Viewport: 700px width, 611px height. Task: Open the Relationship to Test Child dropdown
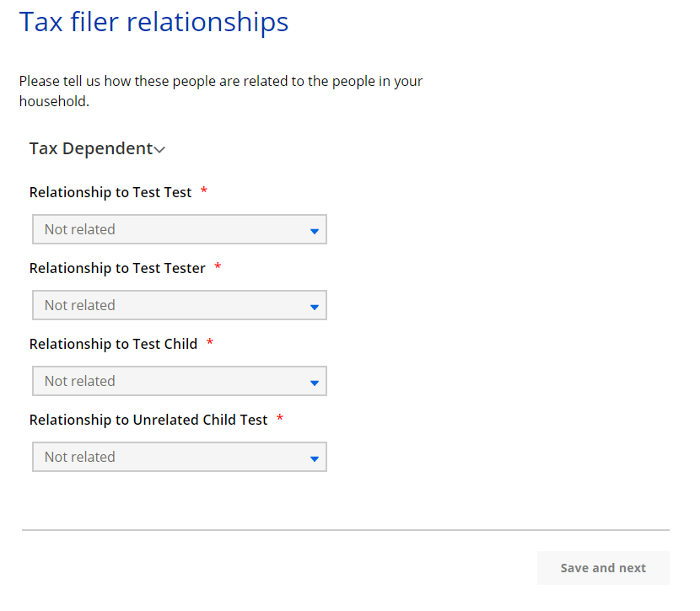point(179,381)
